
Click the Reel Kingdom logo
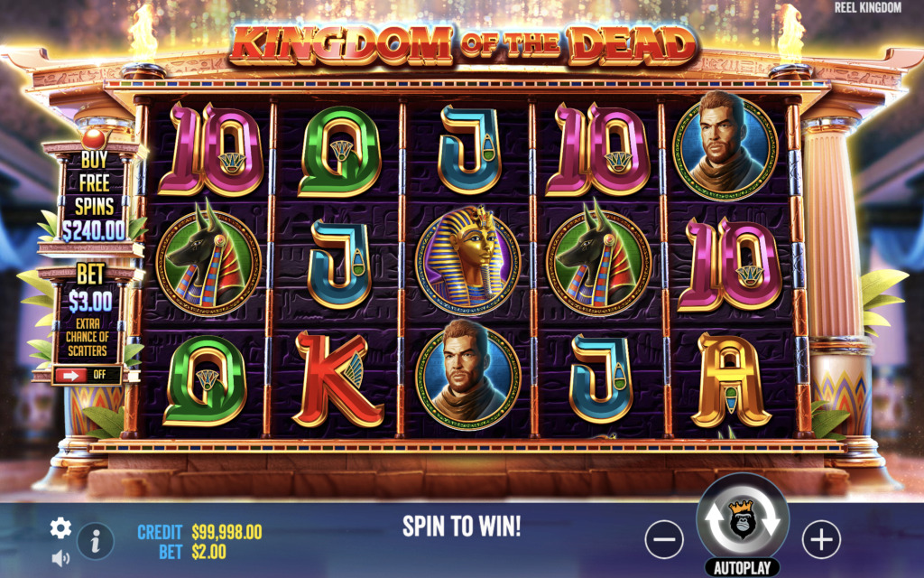[867, 7]
